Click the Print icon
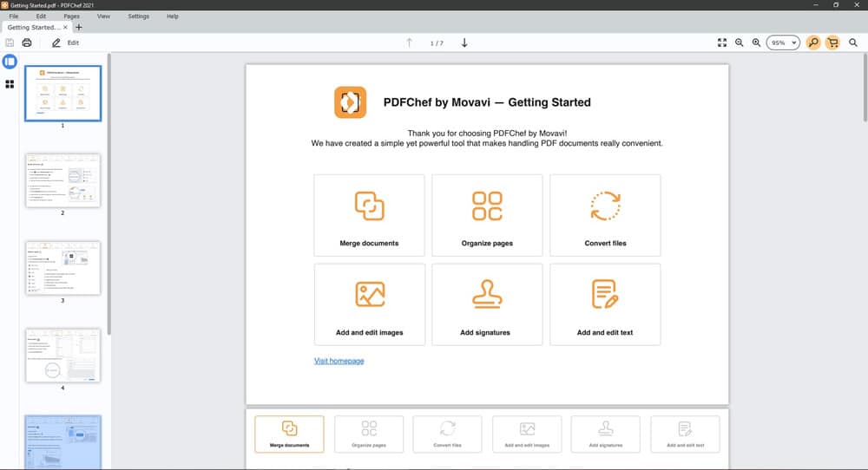 click(x=27, y=42)
